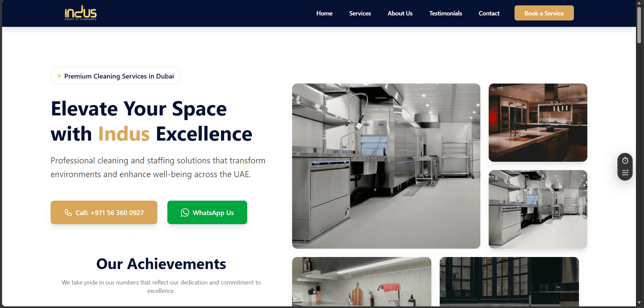Screen dimensions: 644x308
Task: Open the dark wood kitchen photo
Action: (538, 122)
